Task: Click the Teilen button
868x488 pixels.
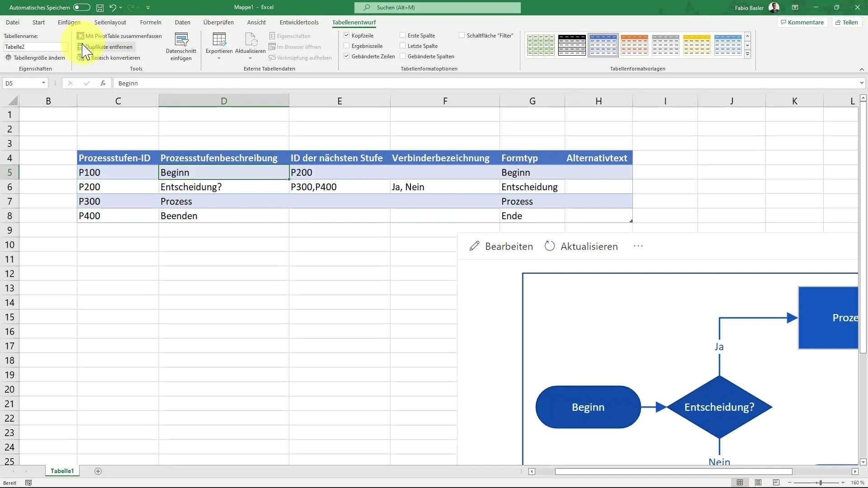Action: (846, 22)
